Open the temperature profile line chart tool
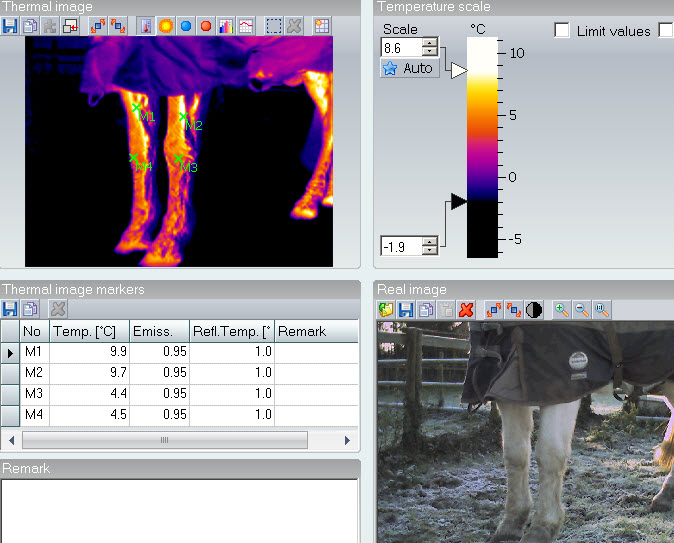 pyautogui.click(x=246, y=26)
